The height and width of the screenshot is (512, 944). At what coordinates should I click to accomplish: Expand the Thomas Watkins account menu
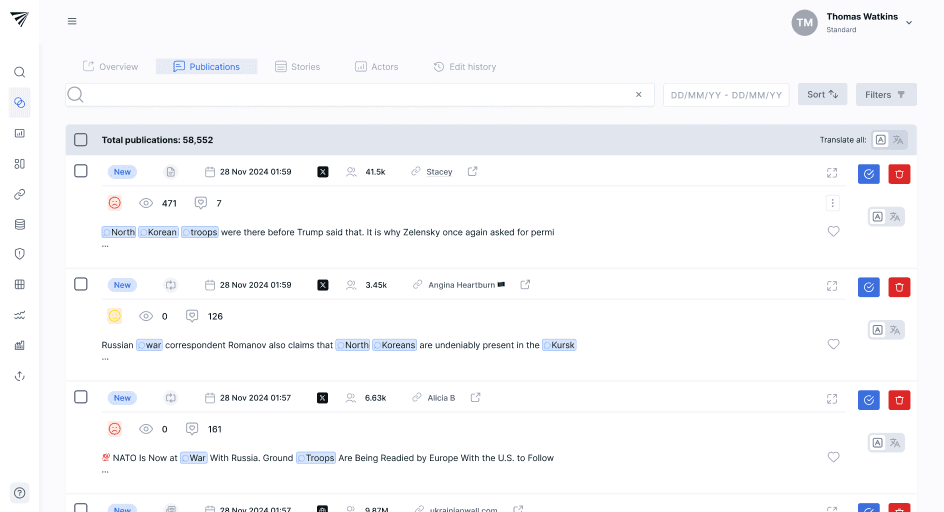tap(908, 22)
